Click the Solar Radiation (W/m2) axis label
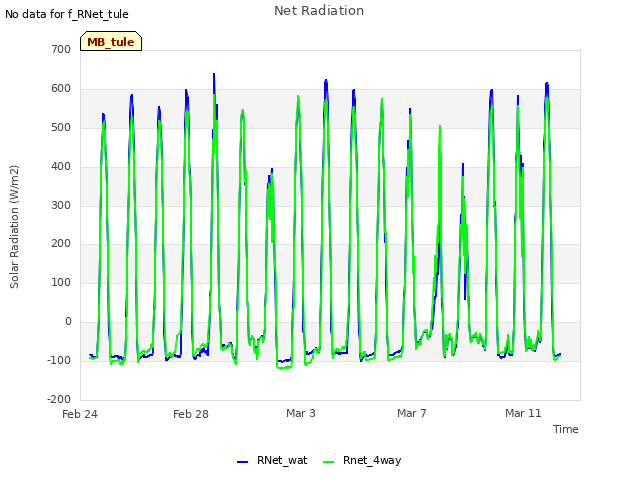The image size is (640, 480). [14, 227]
